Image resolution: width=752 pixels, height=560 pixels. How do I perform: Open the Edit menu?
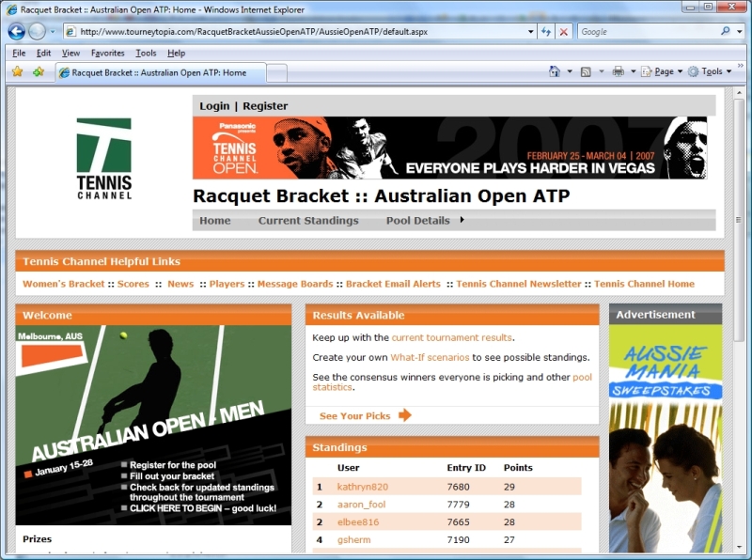[43, 53]
